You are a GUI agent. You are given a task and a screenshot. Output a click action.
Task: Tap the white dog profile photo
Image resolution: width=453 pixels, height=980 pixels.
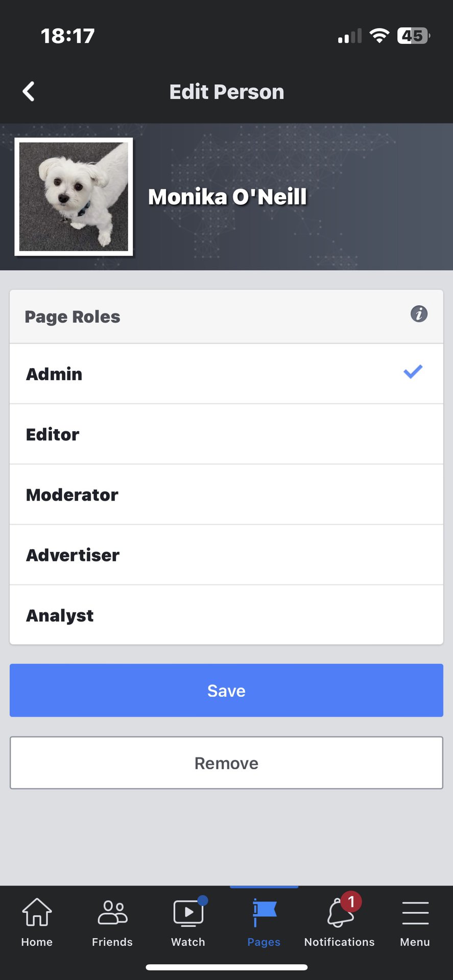(x=74, y=197)
